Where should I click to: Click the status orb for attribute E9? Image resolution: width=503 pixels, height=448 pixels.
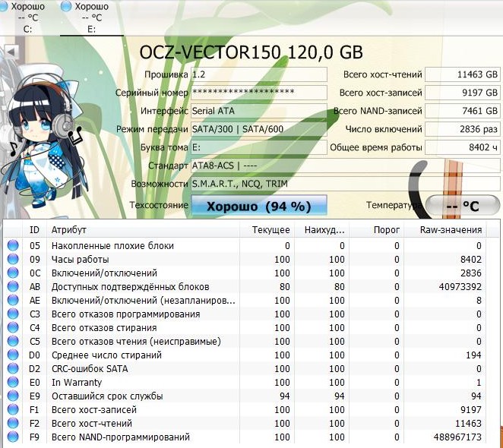[13, 396]
